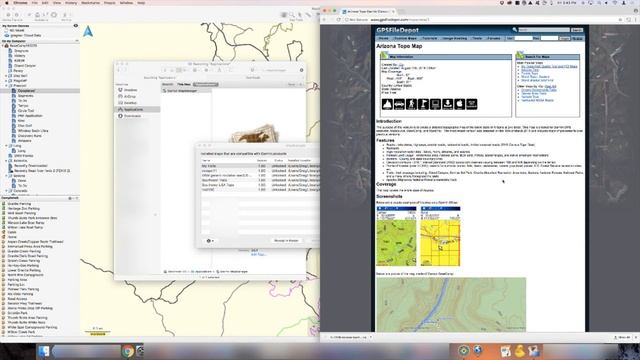Click the last black icon under Map Information
Viewport: 640px width, 360px height.
tap(472, 104)
